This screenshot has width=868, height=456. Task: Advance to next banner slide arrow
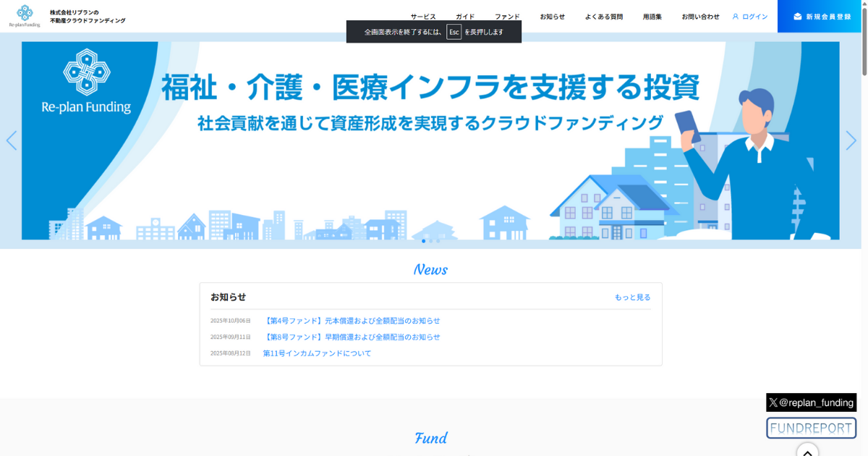click(851, 140)
